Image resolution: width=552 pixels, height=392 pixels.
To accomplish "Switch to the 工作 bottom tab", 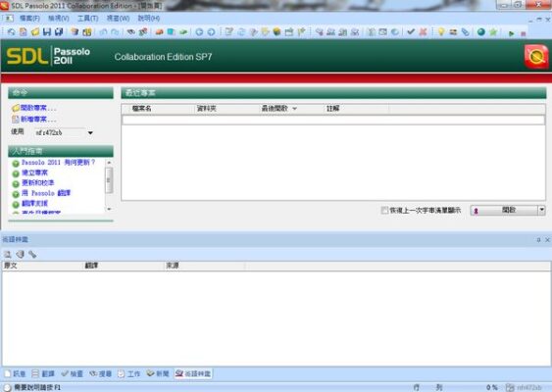I will [128, 373].
